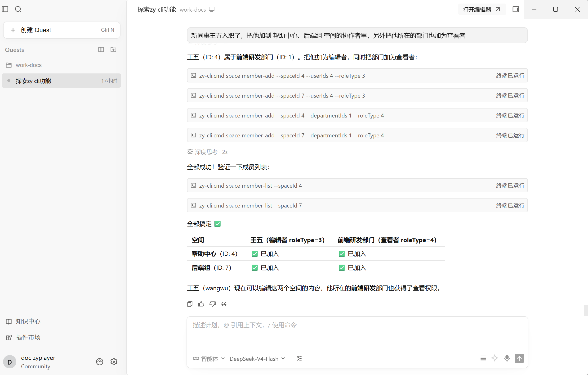The height and width of the screenshot is (375, 588).
Task: Click the work-docs label in the header
Action: [193, 9]
